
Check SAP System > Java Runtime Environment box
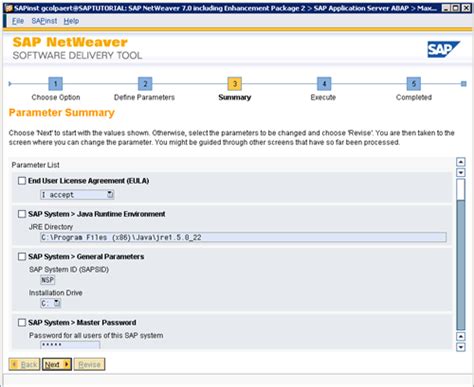(x=22, y=214)
